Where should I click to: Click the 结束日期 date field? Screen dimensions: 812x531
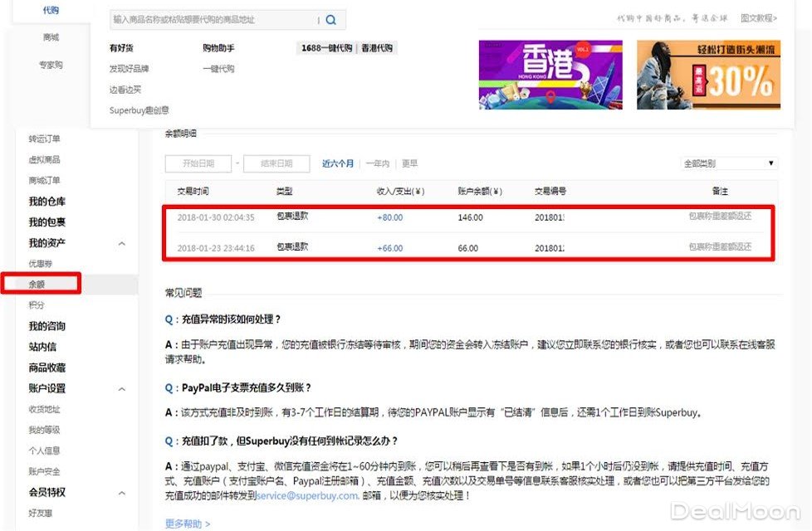pyautogui.click(x=276, y=163)
